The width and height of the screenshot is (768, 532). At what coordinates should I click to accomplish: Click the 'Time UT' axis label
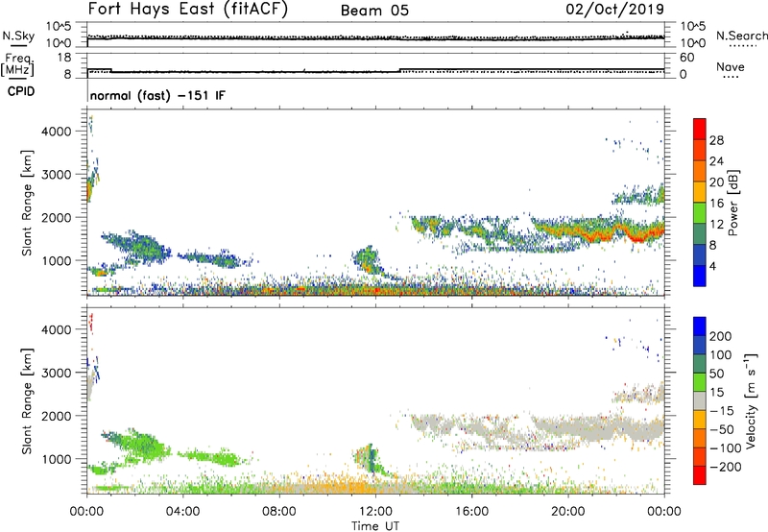375,526
